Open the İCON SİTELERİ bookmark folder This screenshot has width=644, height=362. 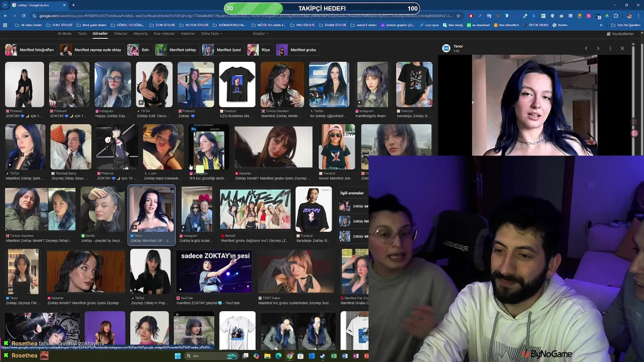click(x=163, y=25)
